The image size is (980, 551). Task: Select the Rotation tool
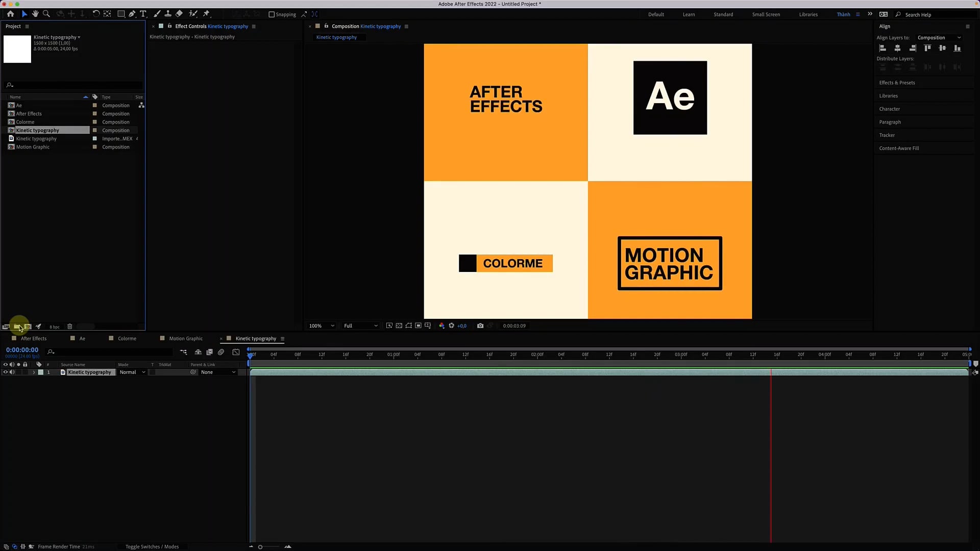click(96, 14)
